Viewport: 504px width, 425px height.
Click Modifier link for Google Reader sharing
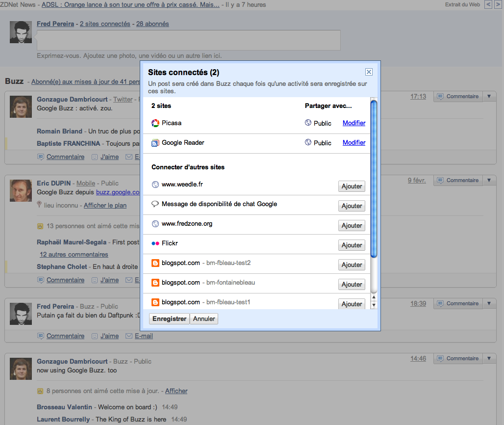(354, 142)
